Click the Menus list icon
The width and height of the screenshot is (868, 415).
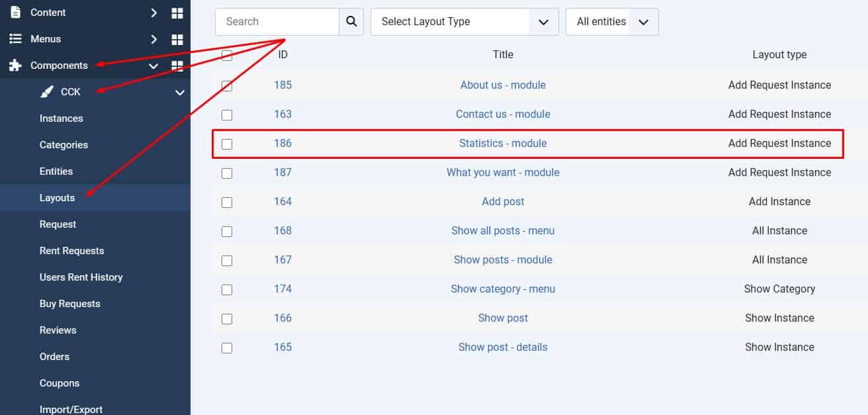[15, 39]
